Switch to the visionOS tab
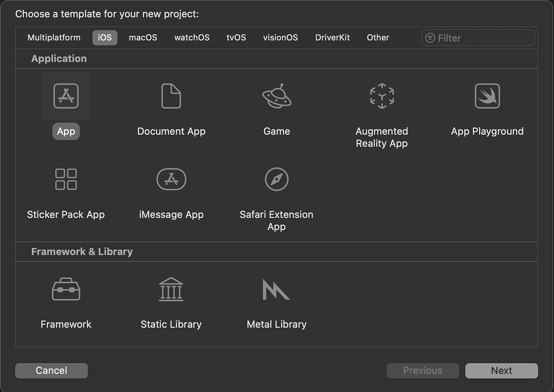 click(x=280, y=38)
